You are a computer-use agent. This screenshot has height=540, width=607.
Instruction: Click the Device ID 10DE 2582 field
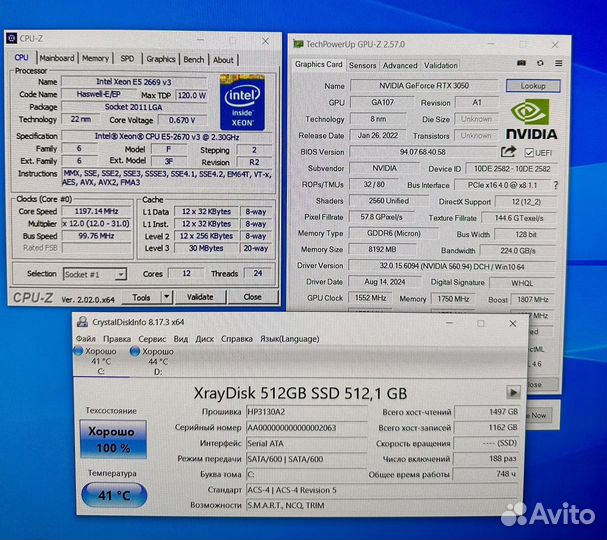(x=512, y=169)
